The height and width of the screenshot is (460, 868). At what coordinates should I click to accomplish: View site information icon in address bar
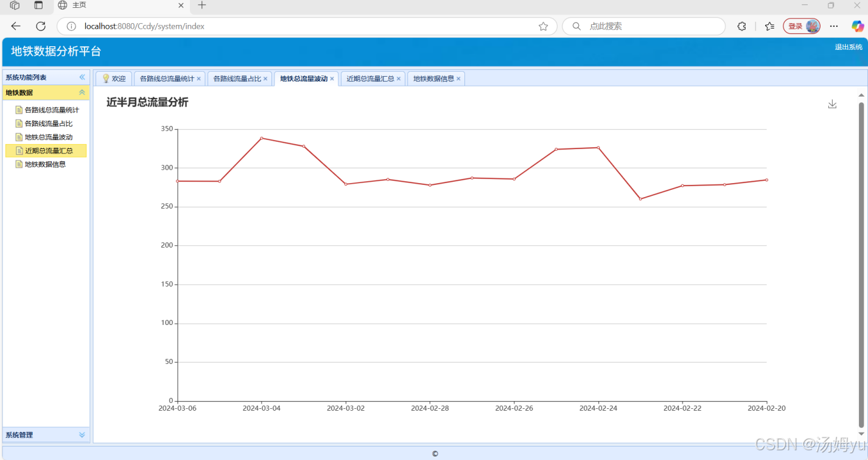[71, 26]
